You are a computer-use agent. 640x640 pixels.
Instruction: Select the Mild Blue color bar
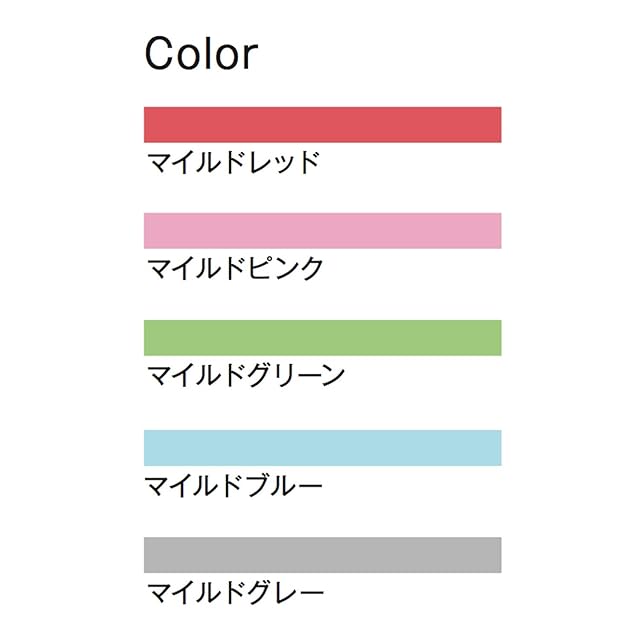(322, 447)
